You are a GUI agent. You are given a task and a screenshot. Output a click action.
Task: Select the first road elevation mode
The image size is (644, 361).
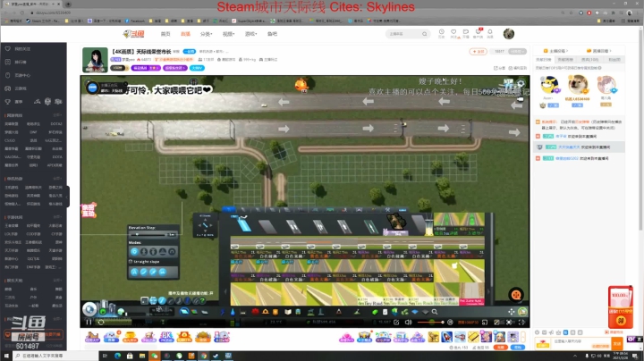pyautogui.click(x=134, y=251)
